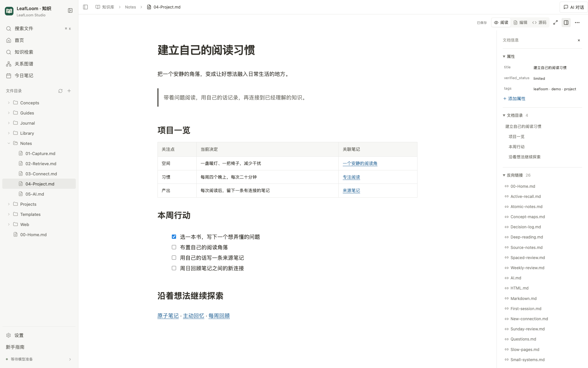
Task: Check 布置自己的阅读角落 task
Action: point(174,247)
